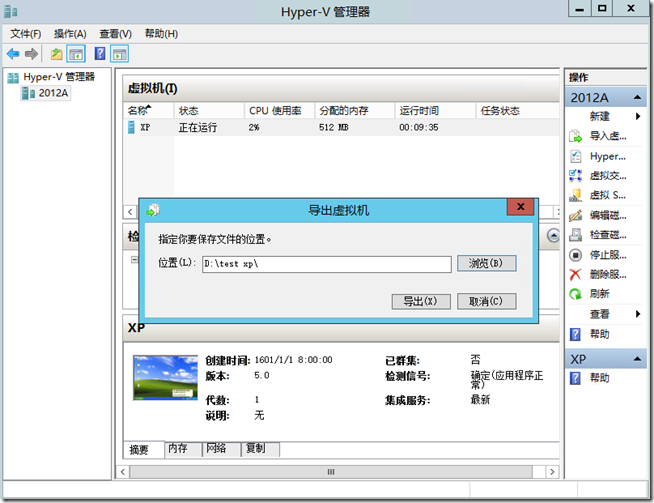Click the 浏览(B) browse button
This screenshot has height=503, width=654.
pos(486,264)
